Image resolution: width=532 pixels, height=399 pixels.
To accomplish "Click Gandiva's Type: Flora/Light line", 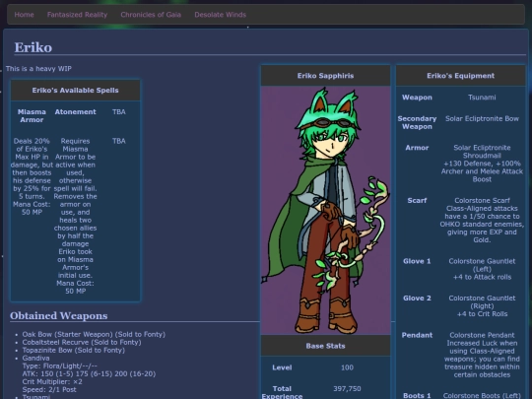I will (59, 366).
